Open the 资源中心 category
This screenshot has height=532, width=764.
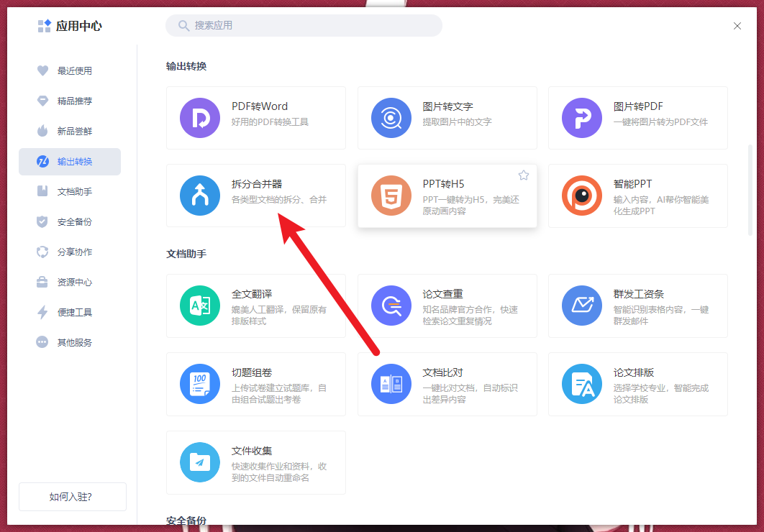pyautogui.click(x=70, y=282)
